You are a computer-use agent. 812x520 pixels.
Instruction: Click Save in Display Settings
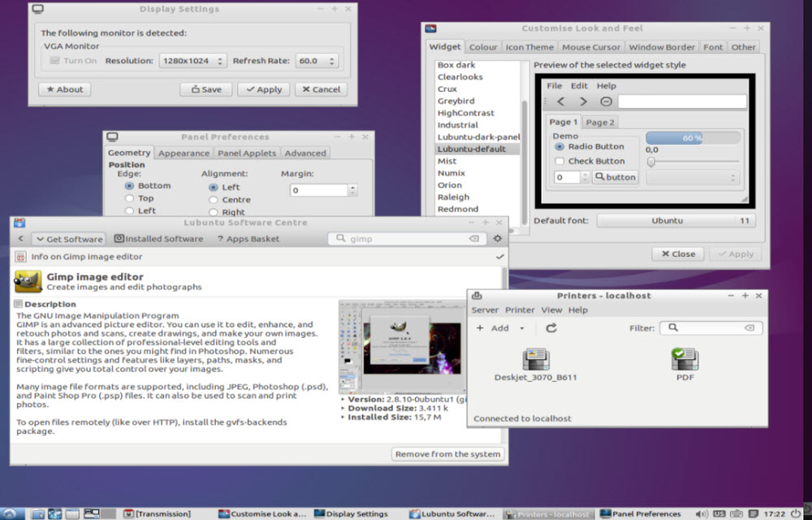(x=206, y=89)
